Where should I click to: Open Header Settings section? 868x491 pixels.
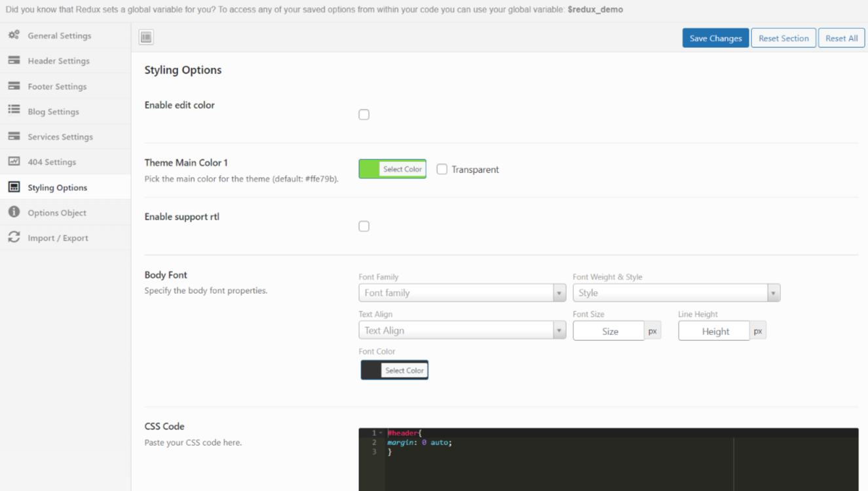pos(66,60)
